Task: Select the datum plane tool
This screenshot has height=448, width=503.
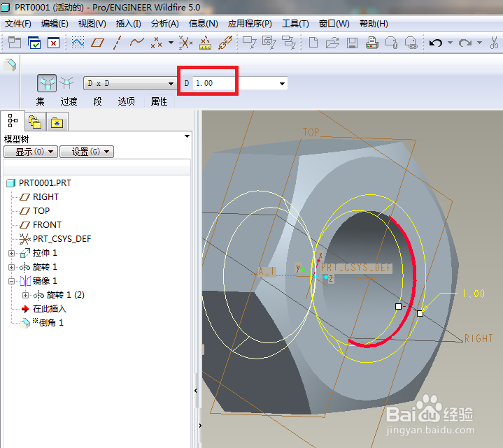Action: tap(97, 43)
